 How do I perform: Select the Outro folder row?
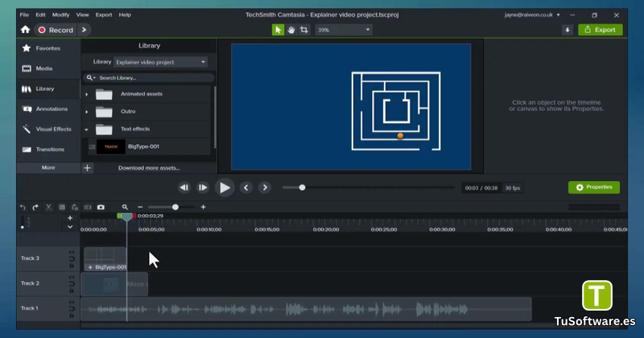[147, 111]
